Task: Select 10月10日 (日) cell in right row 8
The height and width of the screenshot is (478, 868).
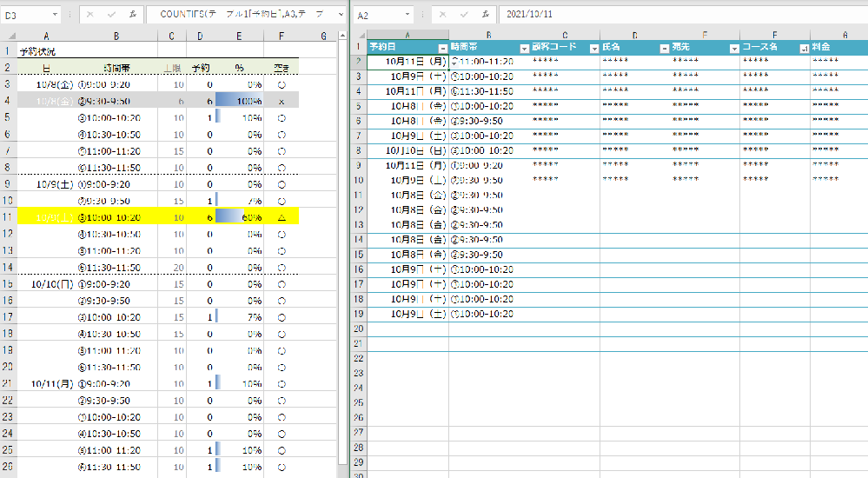Action: pyautogui.click(x=407, y=150)
